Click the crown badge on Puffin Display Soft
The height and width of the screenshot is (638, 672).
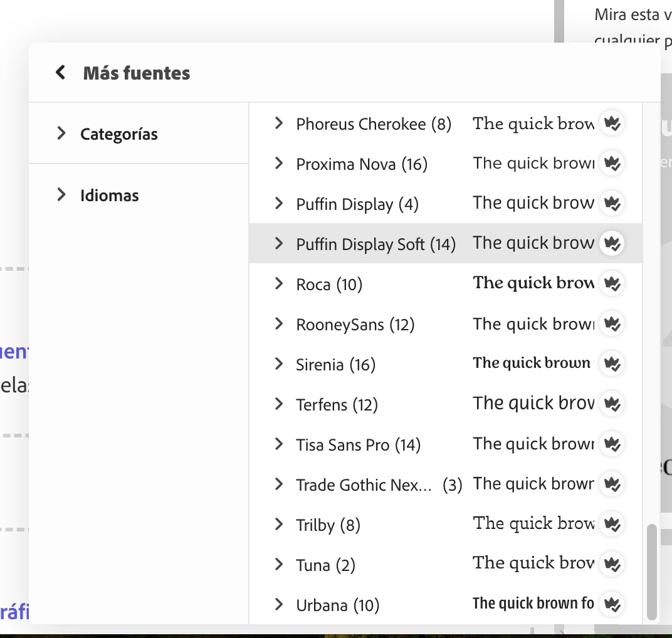(x=612, y=243)
